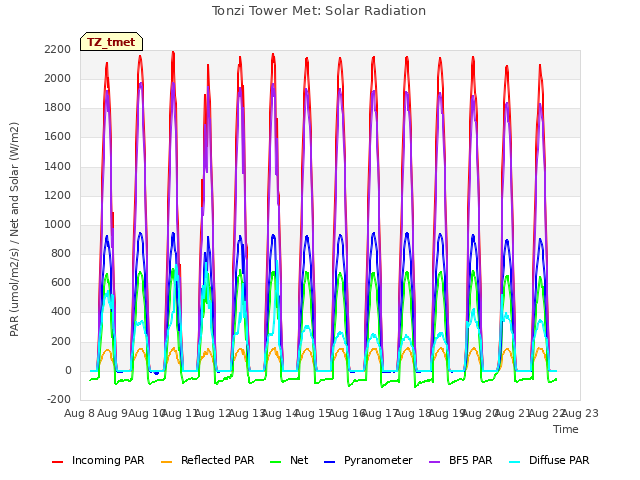This screenshot has height=480, width=640.
Task: Click the 2200 y-axis tick label
Action: pos(58,49)
